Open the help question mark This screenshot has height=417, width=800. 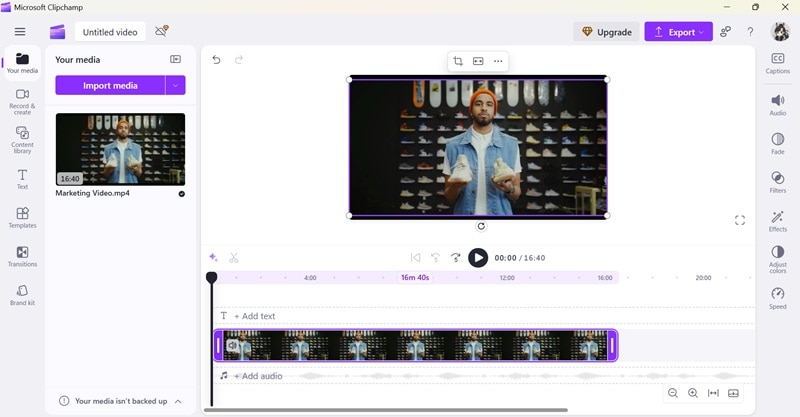[x=750, y=32]
